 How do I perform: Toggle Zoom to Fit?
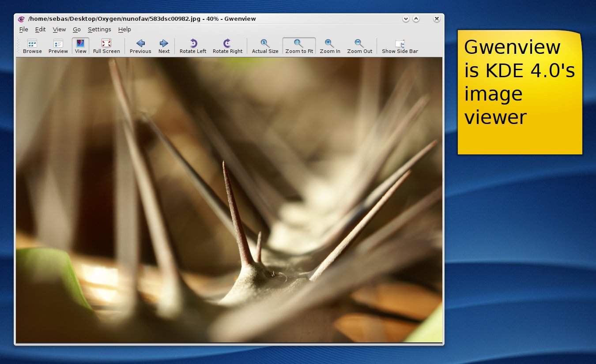pyautogui.click(x=299, y=46)
